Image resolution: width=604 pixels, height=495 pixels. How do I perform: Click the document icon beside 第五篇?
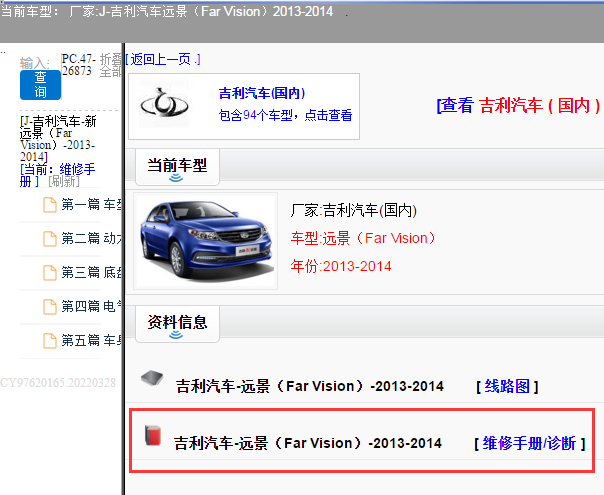[50, 341]
